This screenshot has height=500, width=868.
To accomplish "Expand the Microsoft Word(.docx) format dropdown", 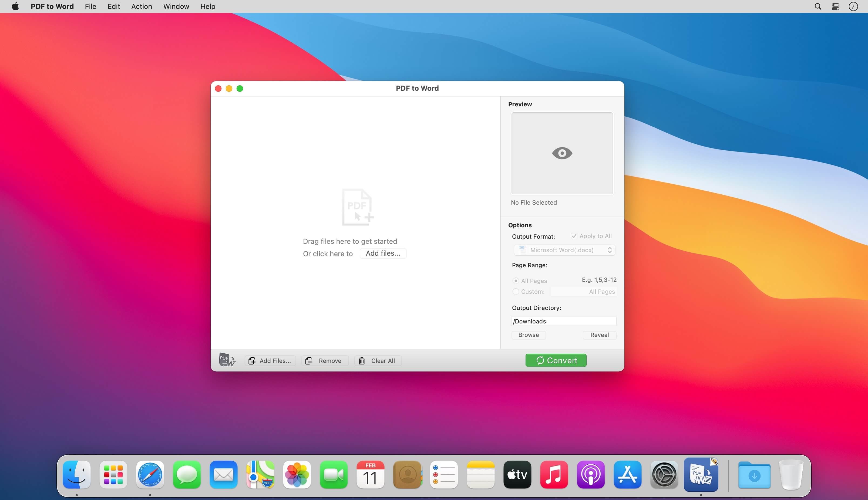I will pyautogui.click(x=564, y=250).
